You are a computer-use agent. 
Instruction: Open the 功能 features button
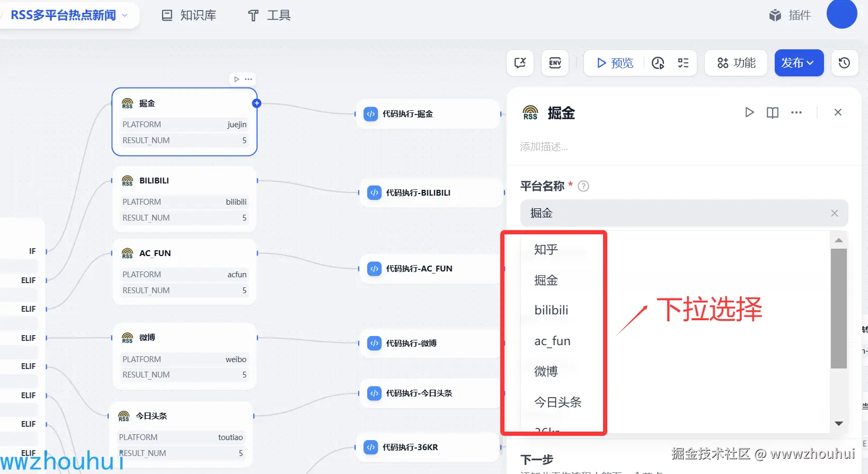click(736, 63)
